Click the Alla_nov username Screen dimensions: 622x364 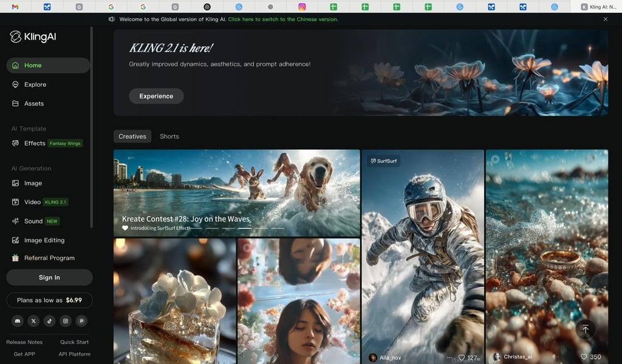(391, 358)
